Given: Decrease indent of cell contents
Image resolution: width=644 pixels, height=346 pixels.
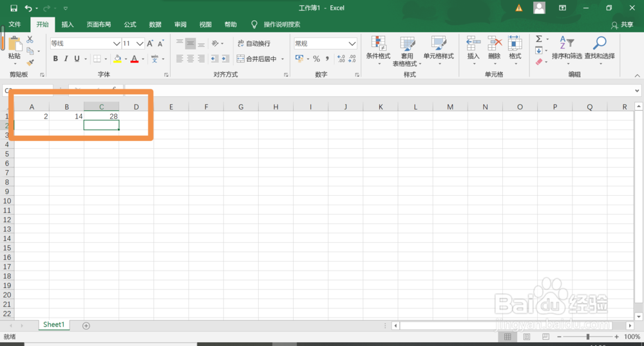Looking at the screenshot, I should [215, 59].
